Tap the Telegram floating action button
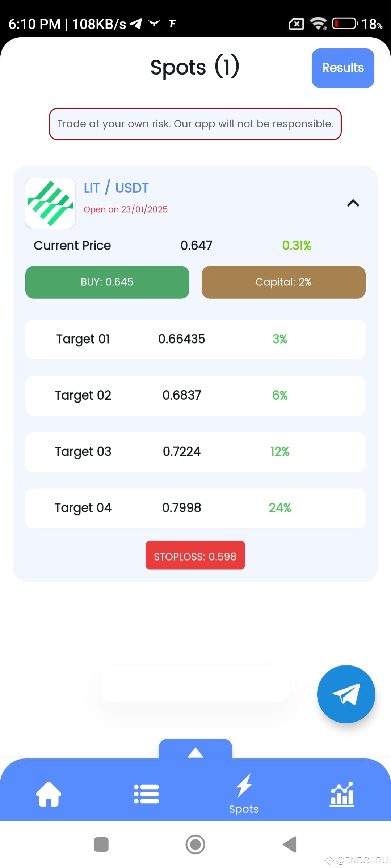The image size is (391, 868). (x=346, y=694)
